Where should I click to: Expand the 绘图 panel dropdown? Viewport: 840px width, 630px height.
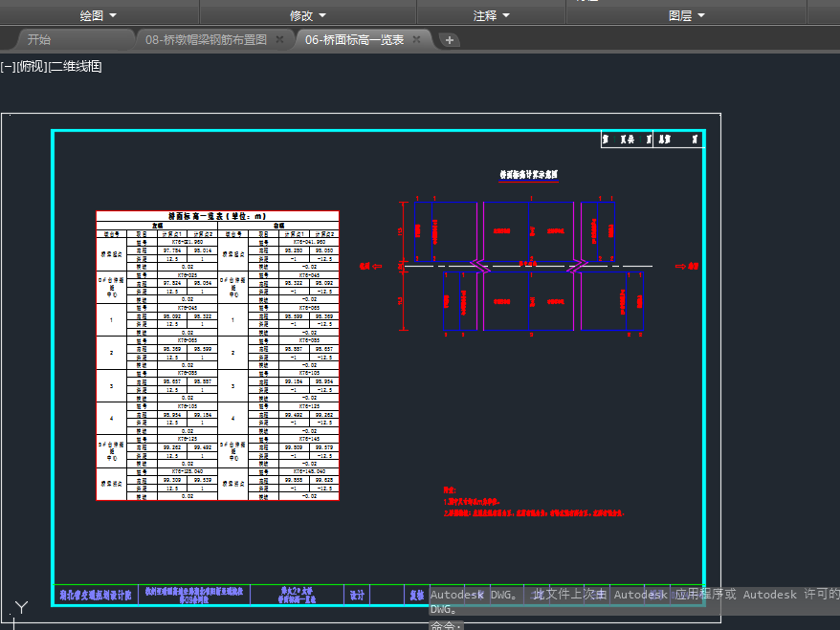(x=99, y=15)
